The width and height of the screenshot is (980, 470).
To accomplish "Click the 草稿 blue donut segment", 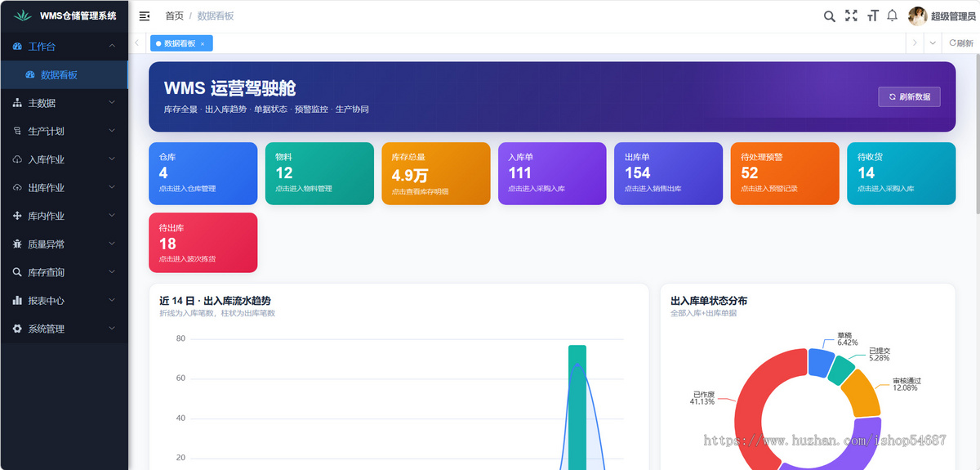I will (821, 361).
